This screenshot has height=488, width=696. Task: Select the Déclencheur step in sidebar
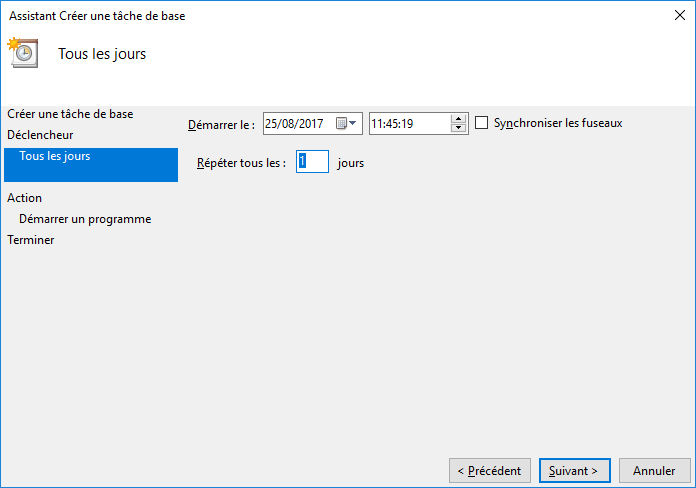click(40, 135)
